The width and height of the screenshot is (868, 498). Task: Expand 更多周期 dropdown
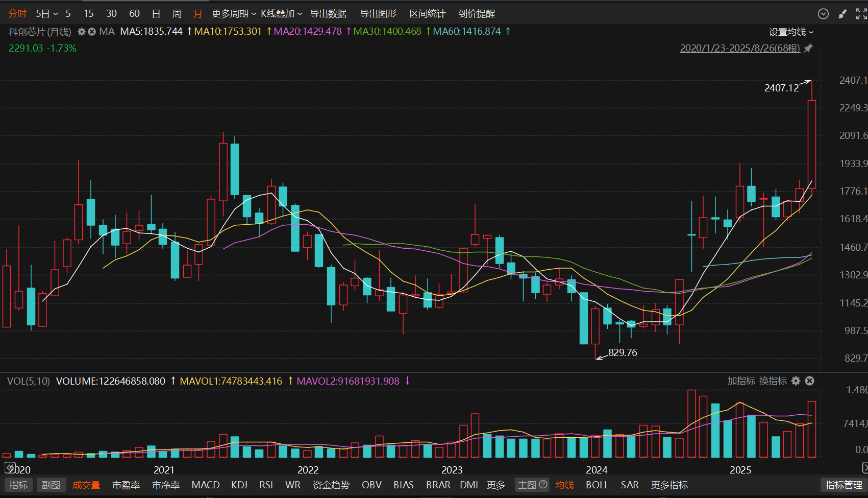(234, 14)
